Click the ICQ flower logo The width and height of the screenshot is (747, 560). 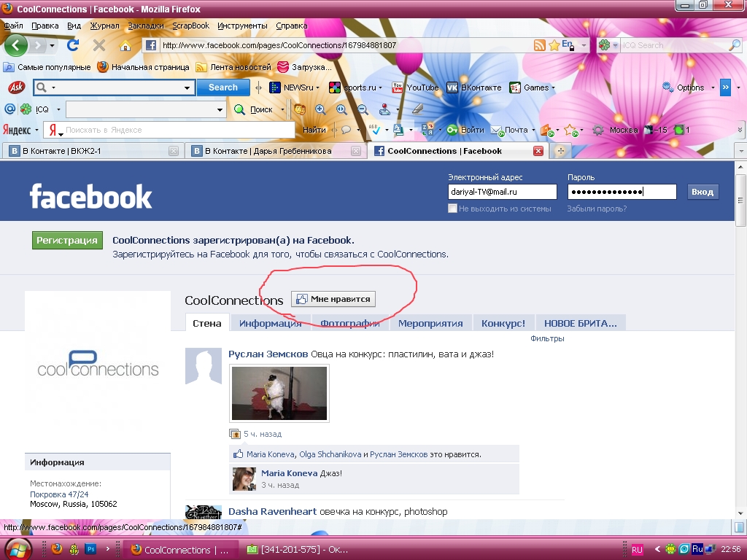tap(26, 109)
